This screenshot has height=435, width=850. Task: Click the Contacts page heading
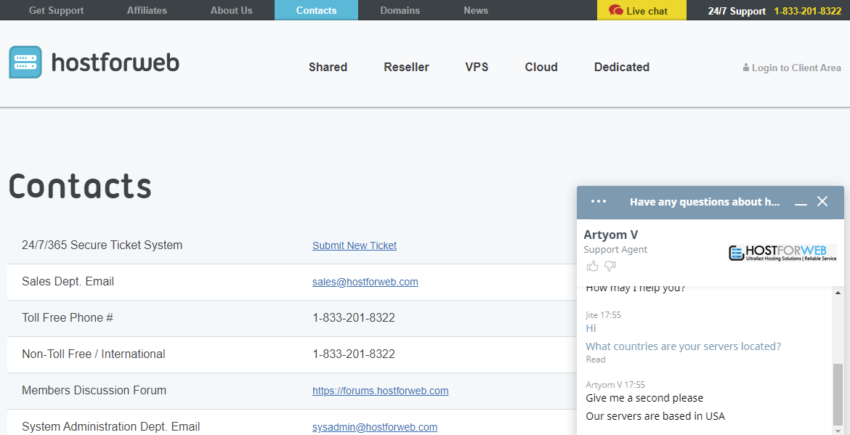[80, 185]
